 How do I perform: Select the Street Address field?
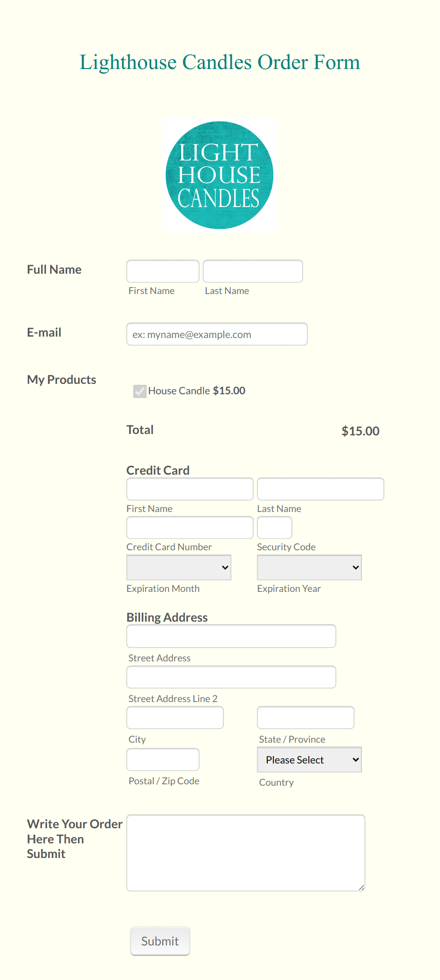click(x=231, y=636)
